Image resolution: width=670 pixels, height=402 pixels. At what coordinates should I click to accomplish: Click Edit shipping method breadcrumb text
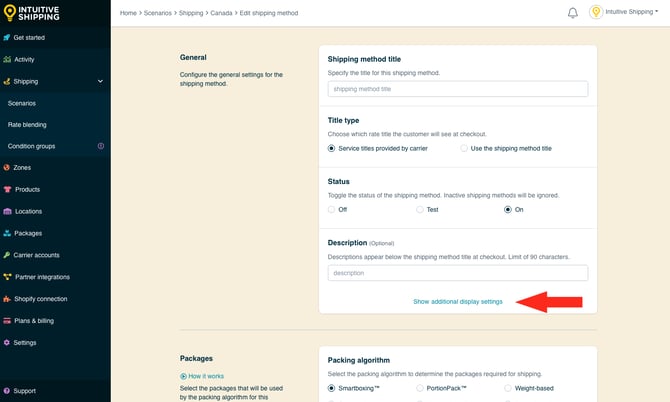[x=269, y=13]
